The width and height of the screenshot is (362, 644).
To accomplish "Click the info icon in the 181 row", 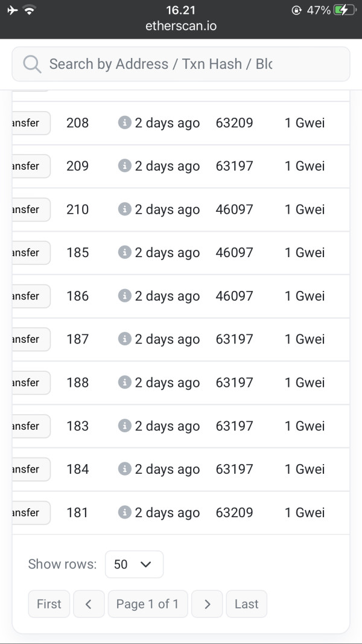I will pyautogui.click(x=124, y=512).
